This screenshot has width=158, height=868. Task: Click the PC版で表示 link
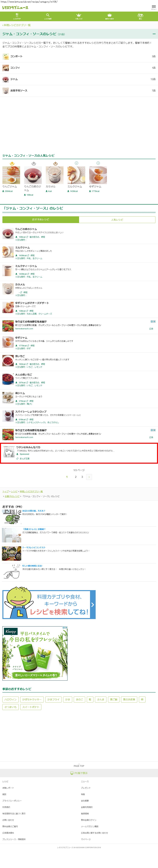tap(79, 773)
